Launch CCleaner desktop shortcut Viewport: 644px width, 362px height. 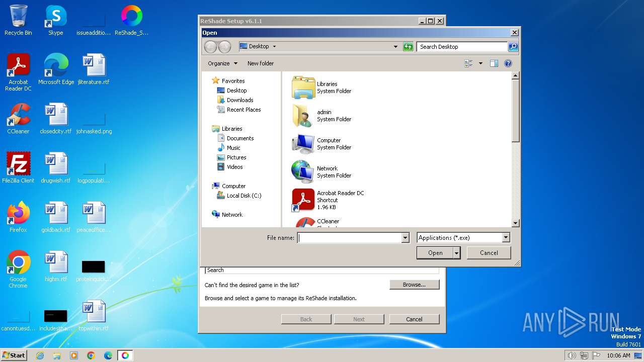pyautogui.click(x=18, y=119)
